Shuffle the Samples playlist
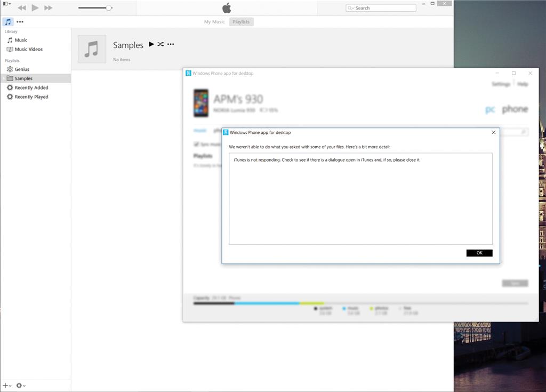546x392 pixels. click(160, 44)
